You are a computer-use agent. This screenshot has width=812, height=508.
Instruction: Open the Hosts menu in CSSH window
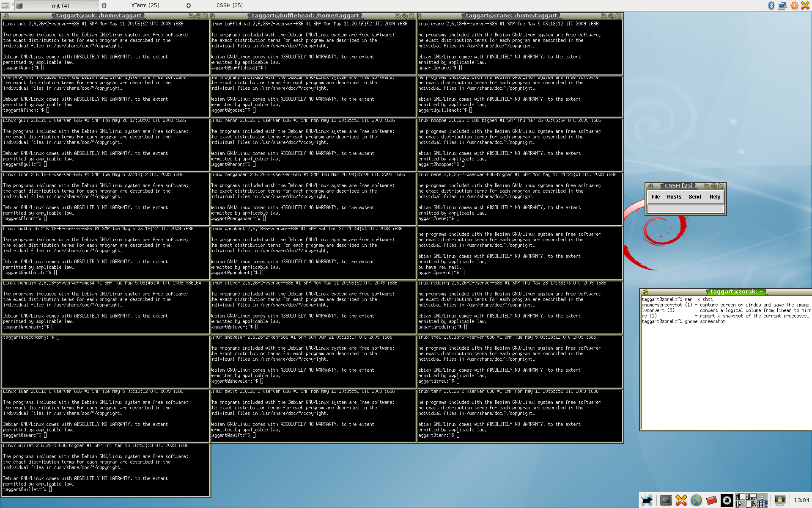pyautogui.click(x=674, y=197)
